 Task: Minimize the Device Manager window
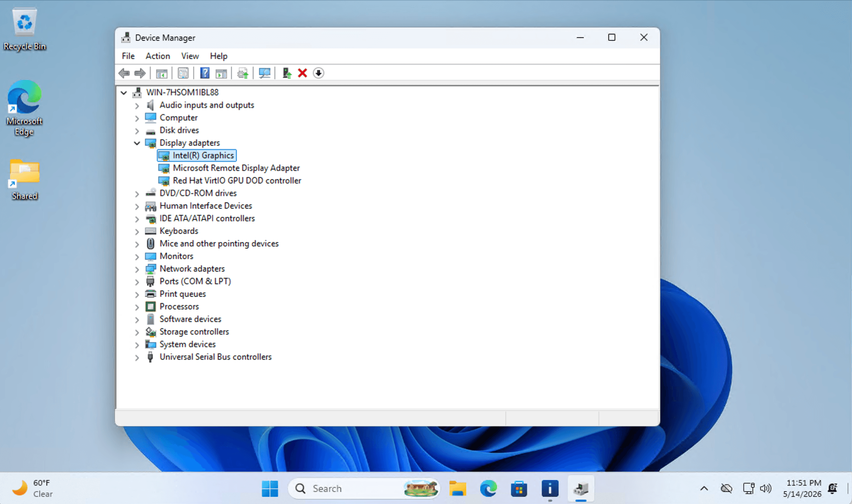pos(580,37)
